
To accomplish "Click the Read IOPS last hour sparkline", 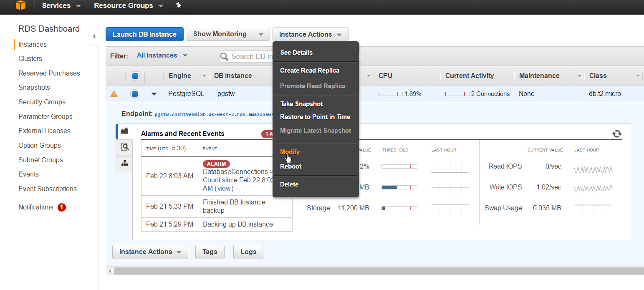I will [593, 169].
